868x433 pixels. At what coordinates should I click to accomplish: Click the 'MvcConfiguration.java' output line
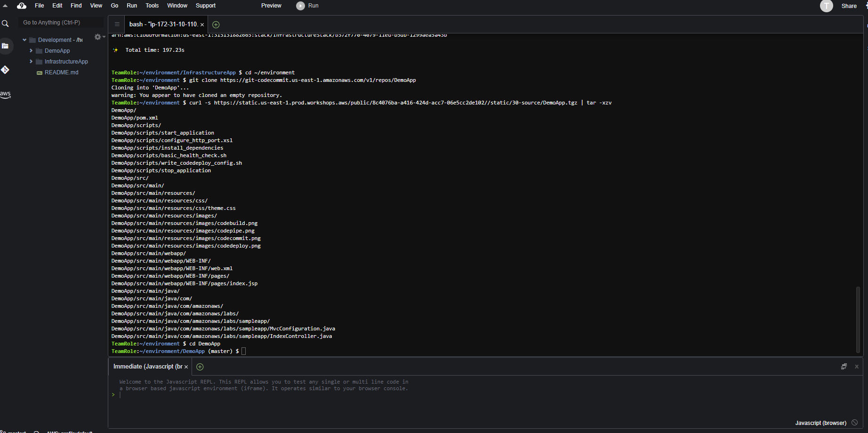[x=223, y=329]
